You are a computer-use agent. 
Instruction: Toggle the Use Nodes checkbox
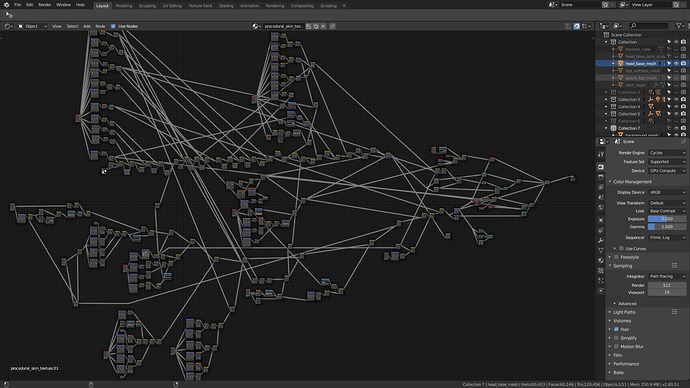pyautogui.click(x=113, y=26)
